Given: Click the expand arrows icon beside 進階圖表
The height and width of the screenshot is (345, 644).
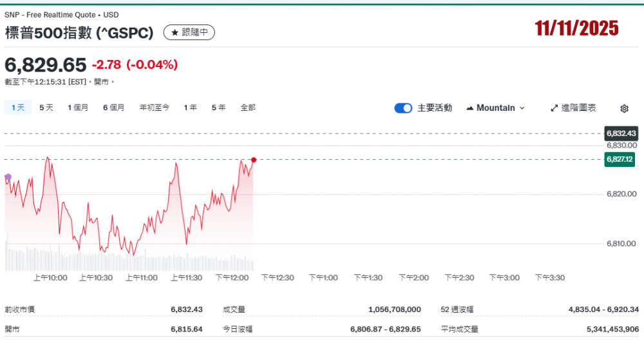Looking at the screenshot, I should (x=554, y=108).
